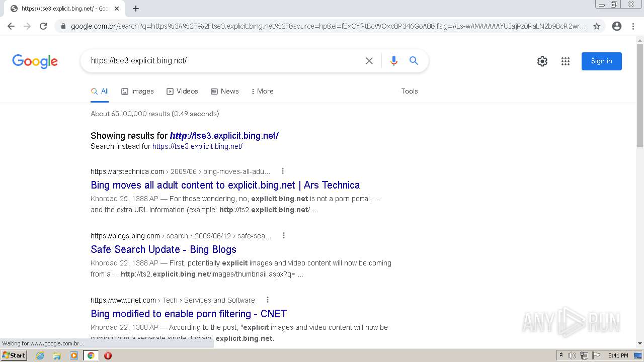Open the red Opera-style taskbar icon
This screenshot has width=644, height=362.
[x=108, y=355]
